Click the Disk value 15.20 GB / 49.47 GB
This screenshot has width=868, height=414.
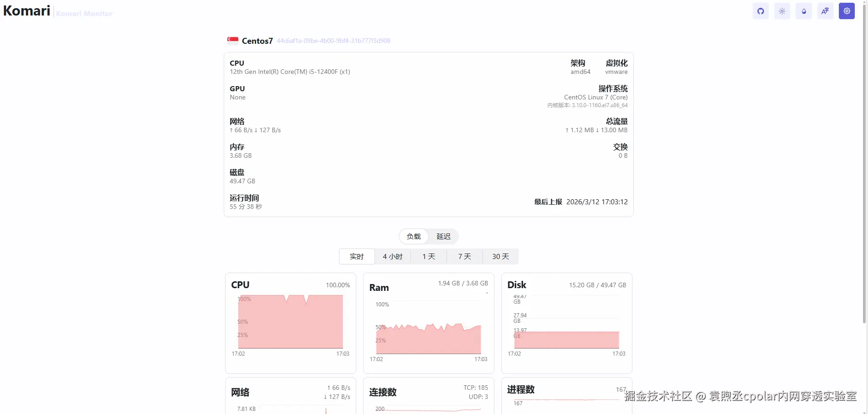tap(597, 285)
